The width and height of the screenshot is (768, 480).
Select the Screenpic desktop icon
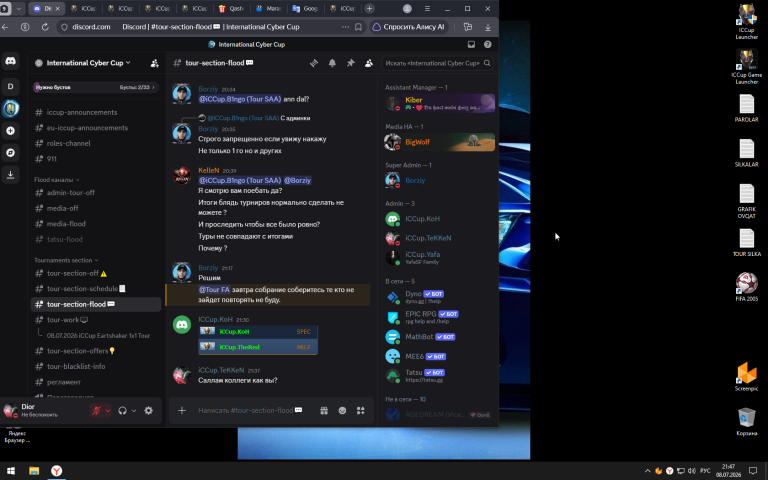coord(746,377)
